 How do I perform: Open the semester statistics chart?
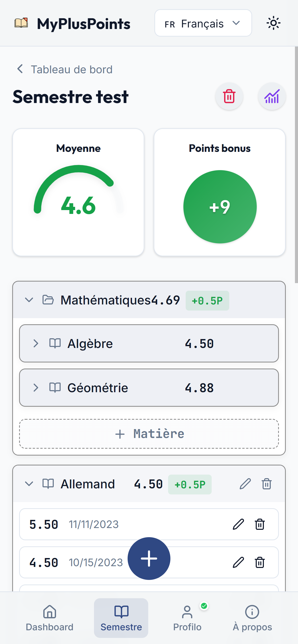pyautogui.click(x=272, y=96)
